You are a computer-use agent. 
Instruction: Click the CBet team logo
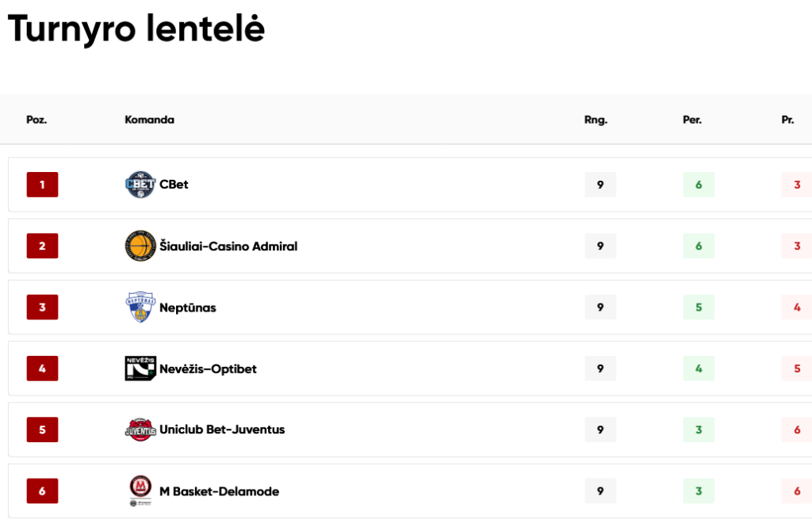pos(140,184)
